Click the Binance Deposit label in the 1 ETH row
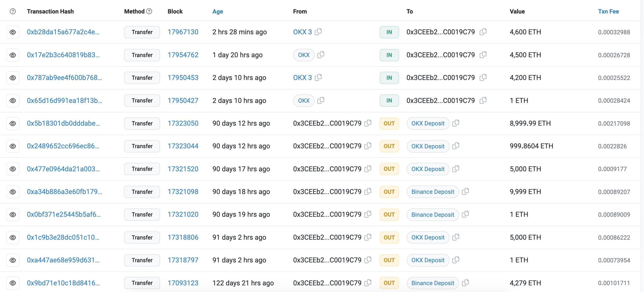The image size is (644, 292). tap(432, 215)
